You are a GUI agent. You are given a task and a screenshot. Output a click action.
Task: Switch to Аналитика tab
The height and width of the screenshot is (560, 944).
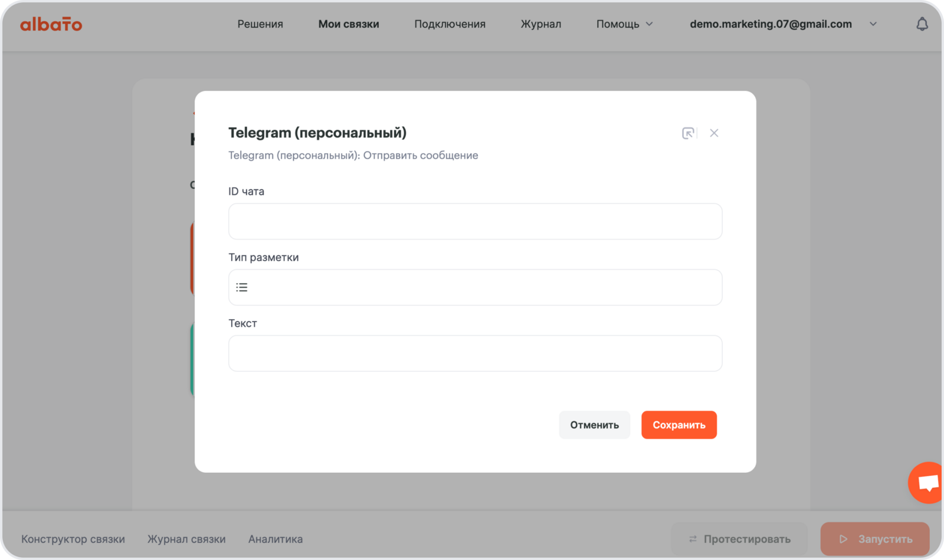(x=276, y=539)
